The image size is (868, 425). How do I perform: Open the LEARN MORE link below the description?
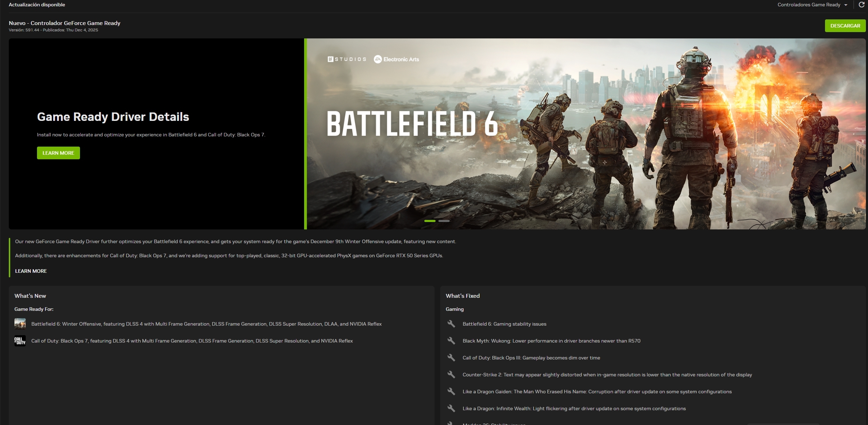[31, 271]
